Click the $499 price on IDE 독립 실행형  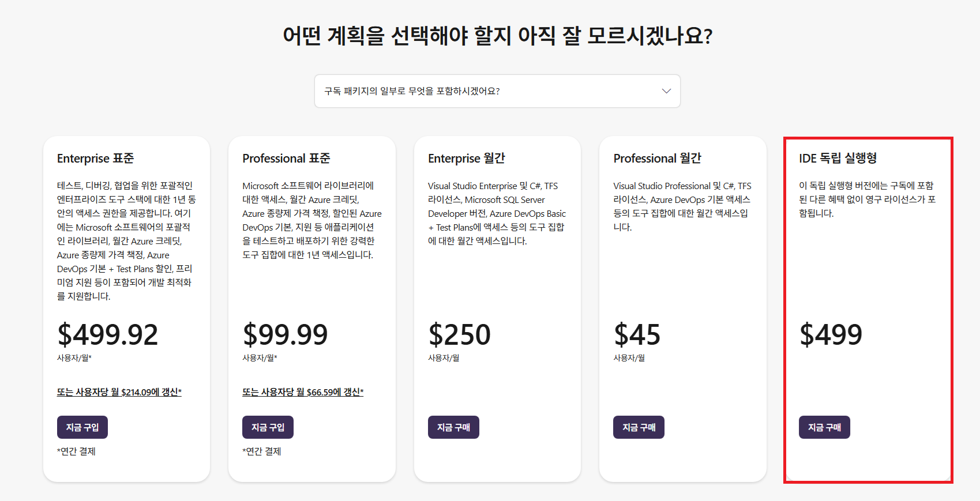click(831, 334)
